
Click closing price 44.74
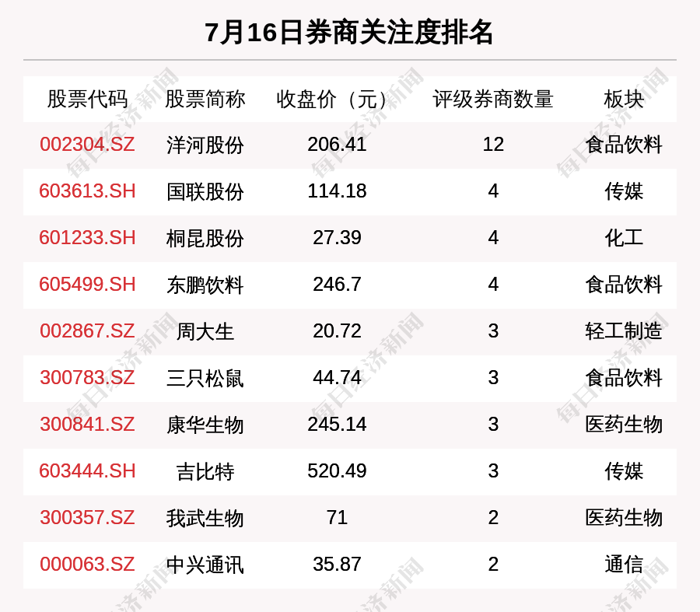[x=337, y=378]
